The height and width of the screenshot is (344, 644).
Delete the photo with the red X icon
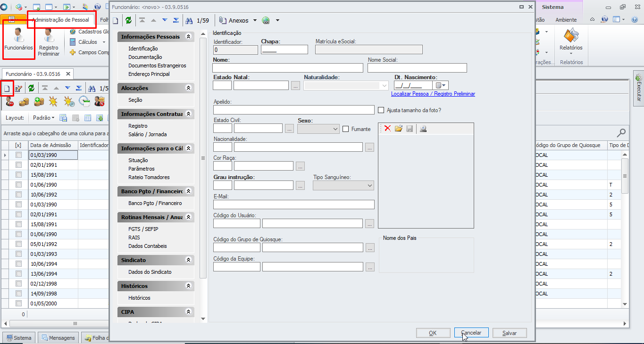tap(387, 128)
